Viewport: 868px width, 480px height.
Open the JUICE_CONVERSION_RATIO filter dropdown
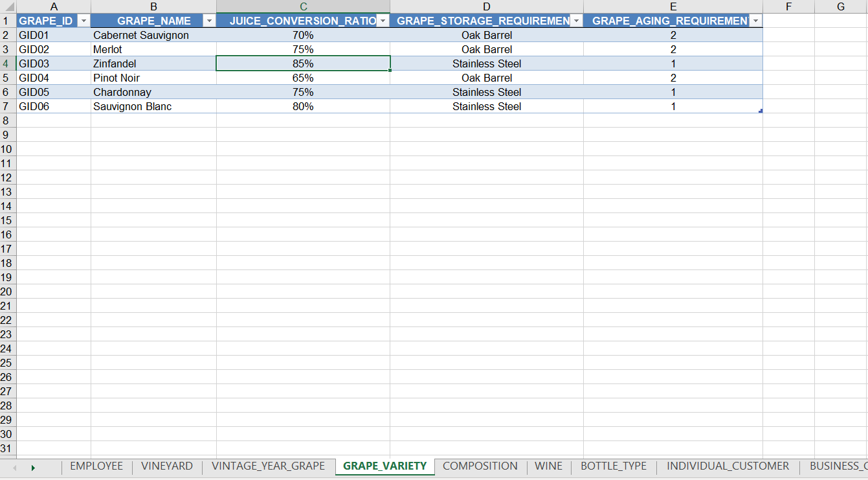tap(382, 20)
